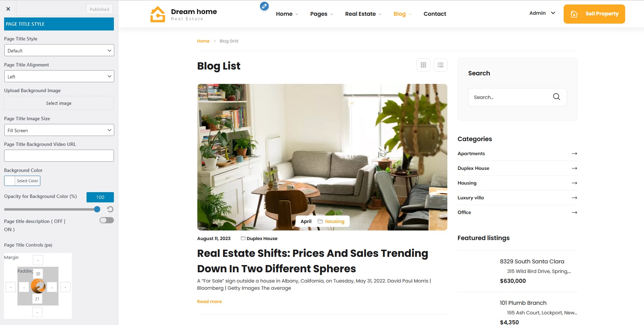Click the arrow next to Luxury villa
Screen dimensions: 644x325
[574, 198]
